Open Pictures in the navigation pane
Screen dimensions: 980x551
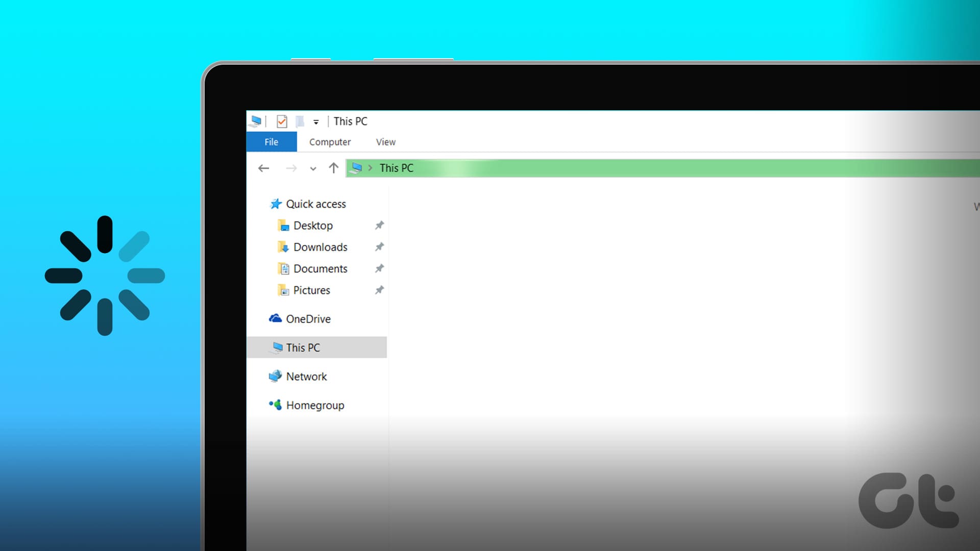[312, 290]
